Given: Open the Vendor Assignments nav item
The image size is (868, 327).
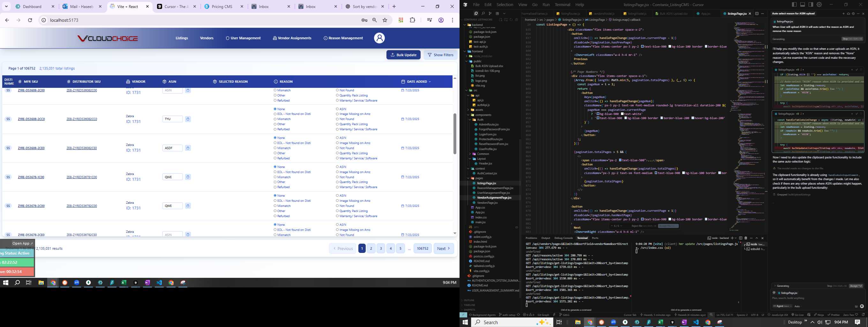Looking at the screenshot, I should pos(292,38).
